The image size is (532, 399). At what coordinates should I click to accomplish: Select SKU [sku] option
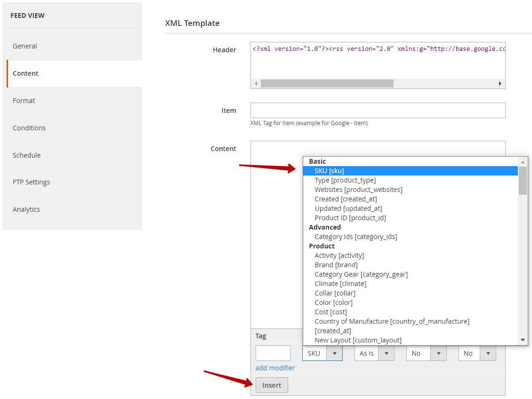click(x=410, y=171)
